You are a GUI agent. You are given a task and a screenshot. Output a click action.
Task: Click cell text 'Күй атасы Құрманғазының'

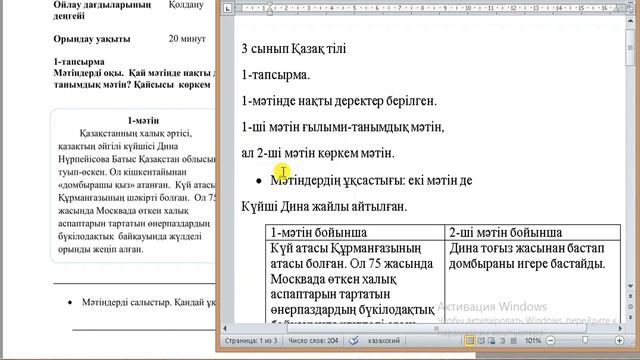(345, 248)
